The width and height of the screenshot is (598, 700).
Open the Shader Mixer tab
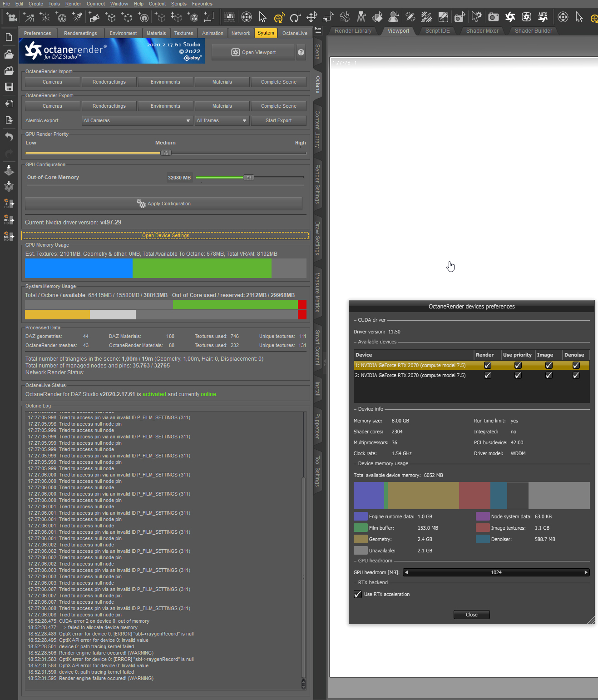(x=482, y=31)
